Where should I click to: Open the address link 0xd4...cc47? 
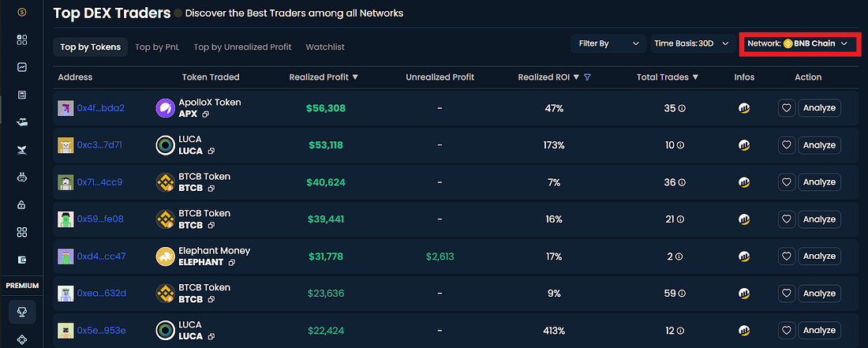tap(101, 256)
